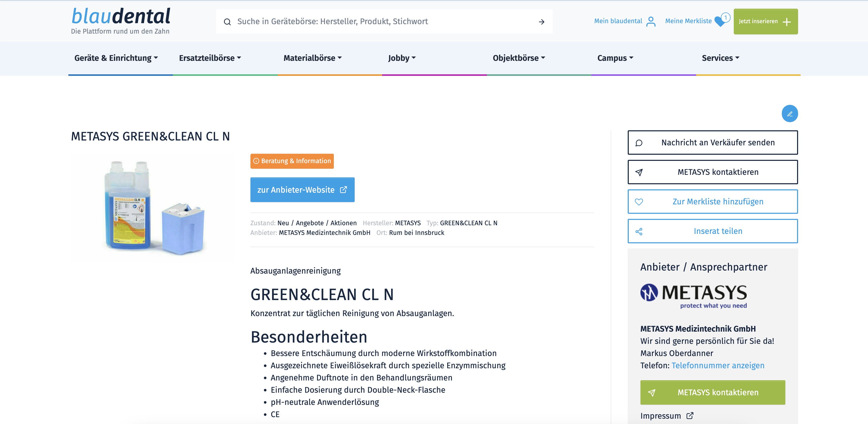Expand the Services dropdown
Image resolution: width=868 pixels, height=424 pixels.
tap(721, 58)
